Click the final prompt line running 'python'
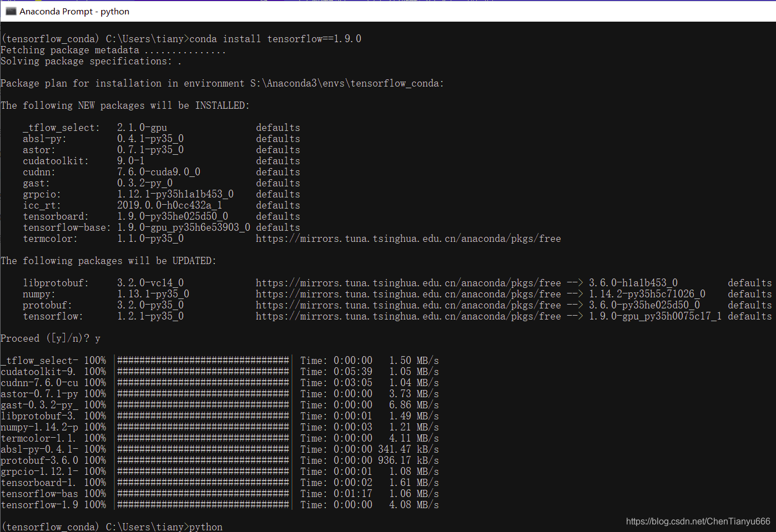 [112, 526]
